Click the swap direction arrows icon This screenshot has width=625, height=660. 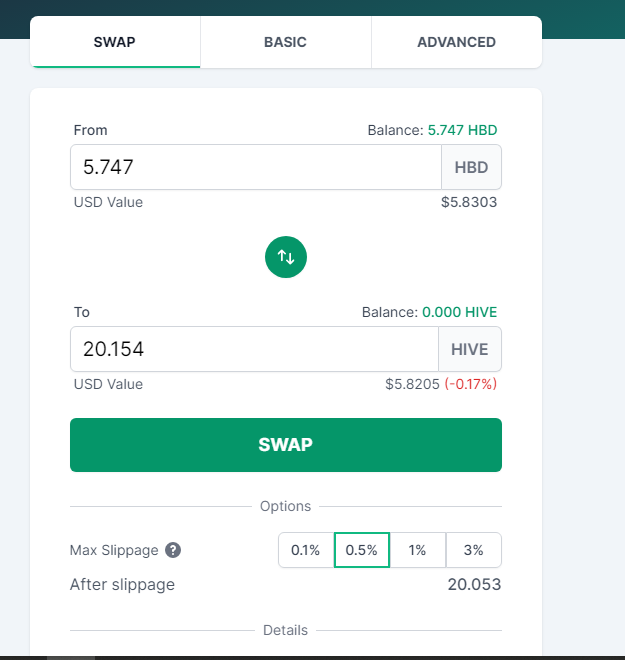[286, 257]
